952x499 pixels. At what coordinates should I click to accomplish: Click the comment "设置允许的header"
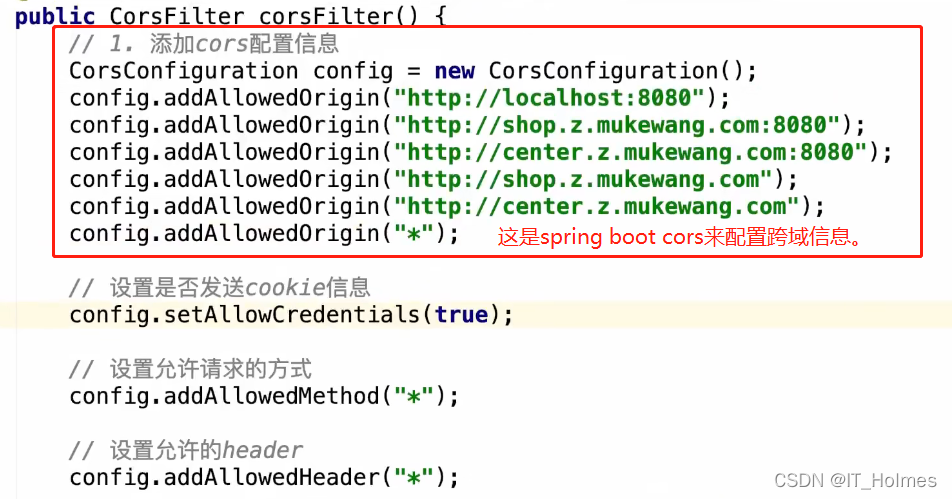tap(186, 450)
